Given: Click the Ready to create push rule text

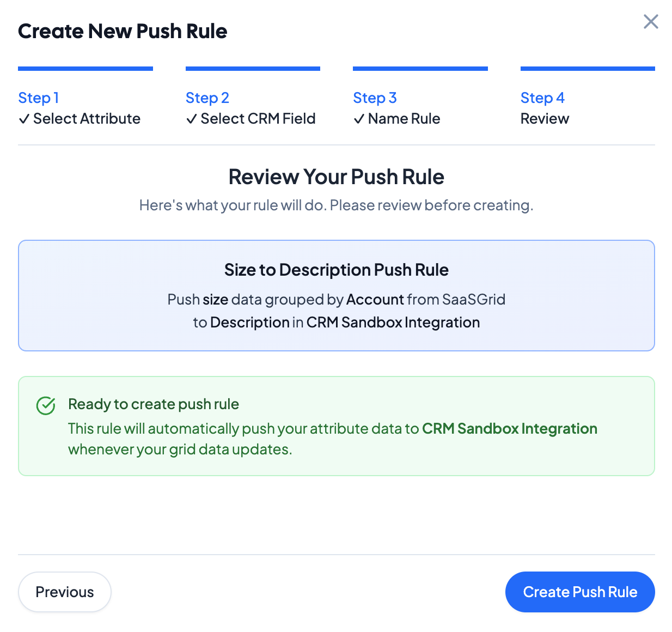Looking at the screenshot, I should click(x=154, y=404).
